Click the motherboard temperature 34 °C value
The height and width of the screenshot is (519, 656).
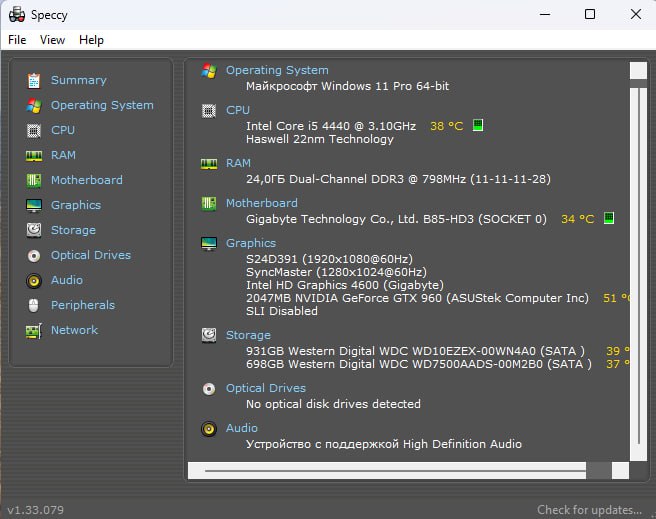(577, 219)
